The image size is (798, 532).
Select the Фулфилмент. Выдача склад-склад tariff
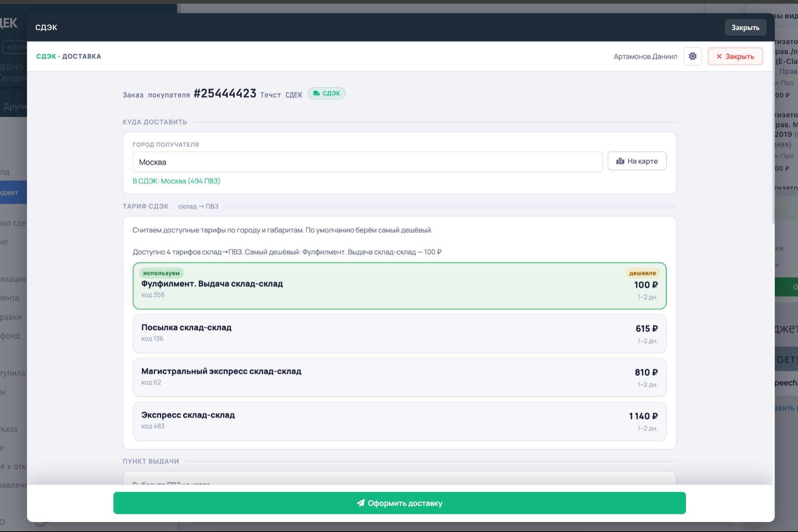[x=400, y=286]
